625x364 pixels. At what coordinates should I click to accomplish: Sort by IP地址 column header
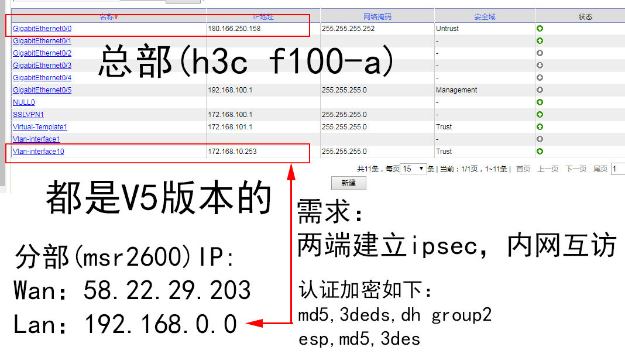(x=263, y=17)
